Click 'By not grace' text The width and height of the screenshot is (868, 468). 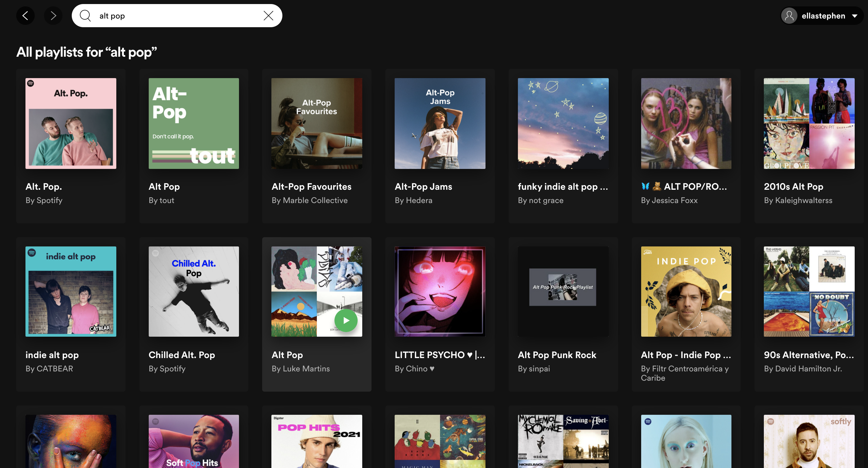click(540, 200)
